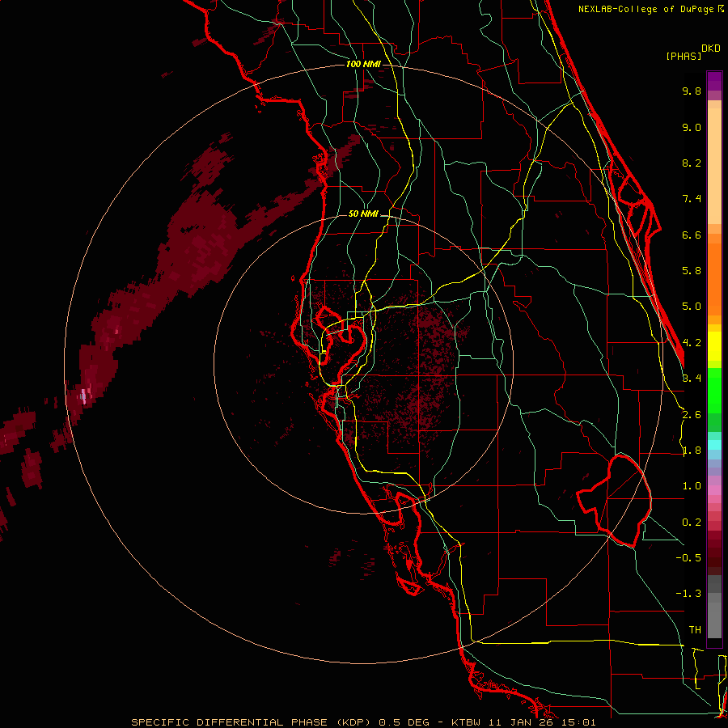The image size is (728, 728).
Task: Click the 2.6 value on color scale
Action: click(x=692, y=415)
